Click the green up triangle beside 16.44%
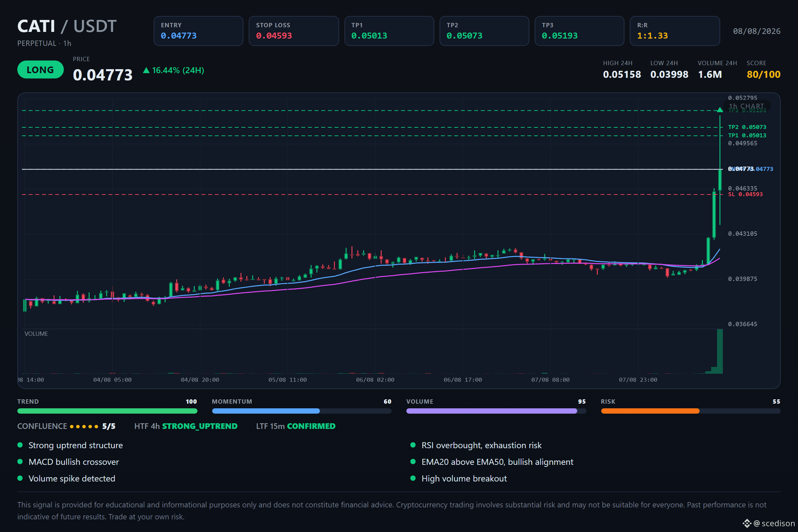 146,70
